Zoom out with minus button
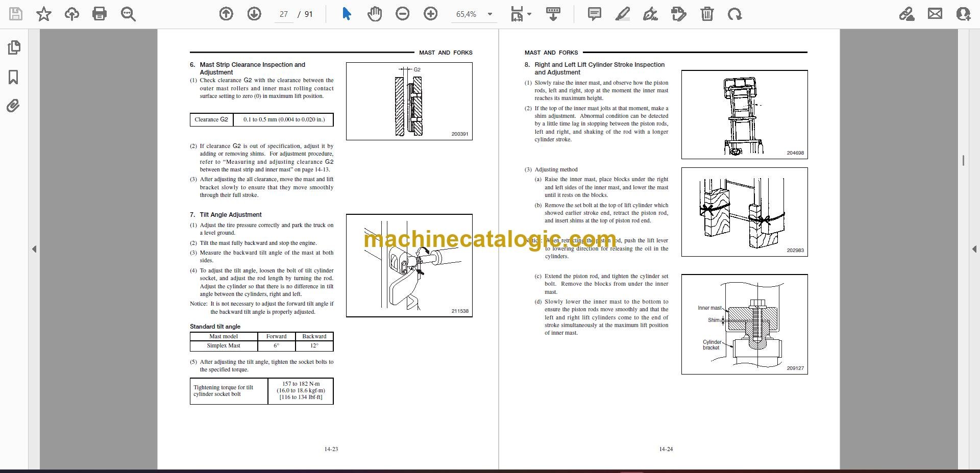Viewport: 980px width, 473px height. tap(403, 14)
